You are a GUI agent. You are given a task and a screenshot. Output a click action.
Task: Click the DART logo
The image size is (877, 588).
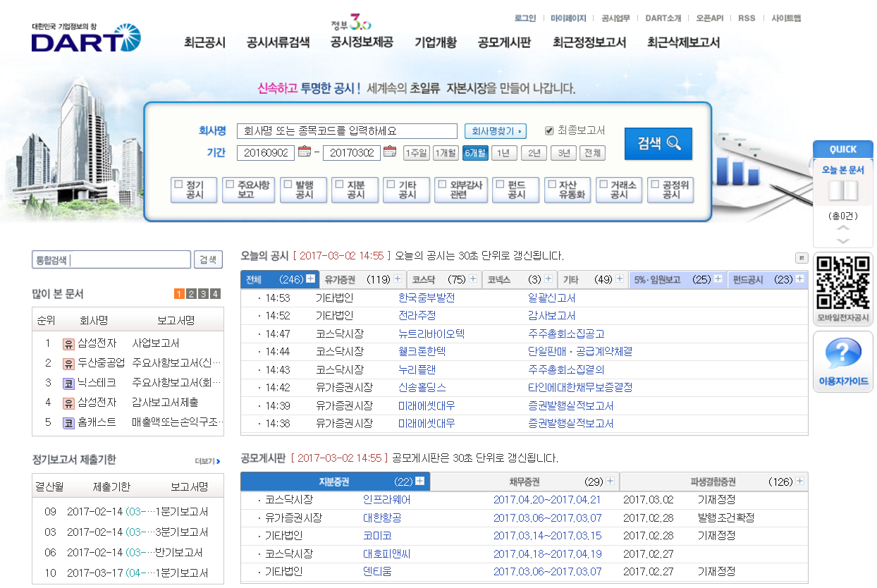pyautogui.click(x=86, y=38)
